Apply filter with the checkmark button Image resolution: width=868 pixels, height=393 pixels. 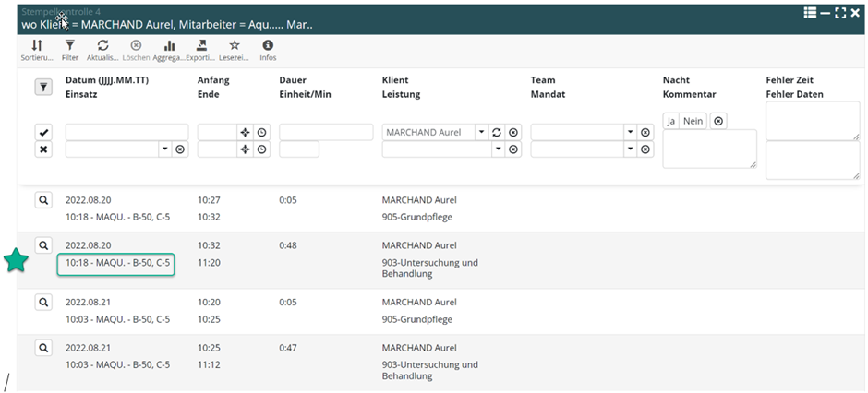[43, 133]
